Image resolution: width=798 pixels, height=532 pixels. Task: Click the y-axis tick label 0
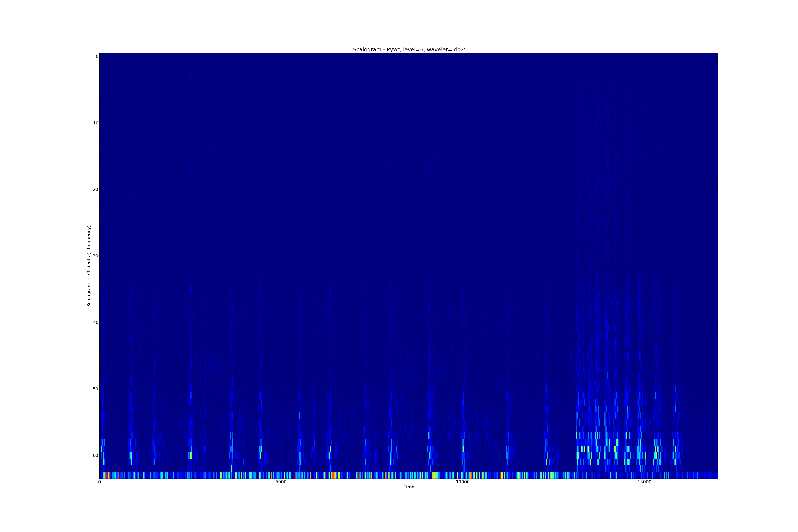click(97, 57)
